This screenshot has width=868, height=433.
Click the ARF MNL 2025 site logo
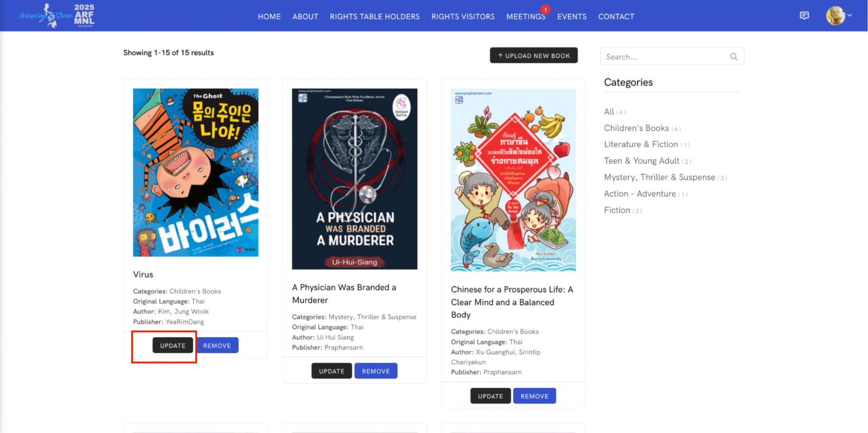[x=56, y=16]
